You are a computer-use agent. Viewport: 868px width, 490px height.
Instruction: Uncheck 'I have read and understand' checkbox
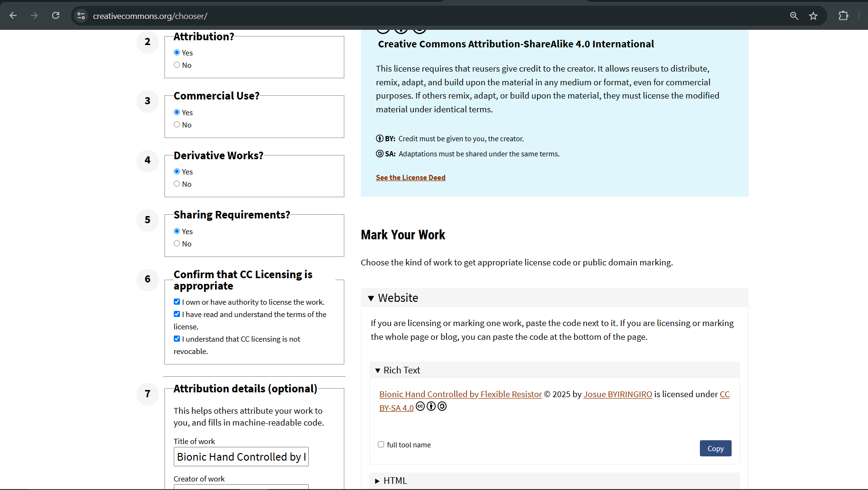pyautogui.click(x=177, y=314)
